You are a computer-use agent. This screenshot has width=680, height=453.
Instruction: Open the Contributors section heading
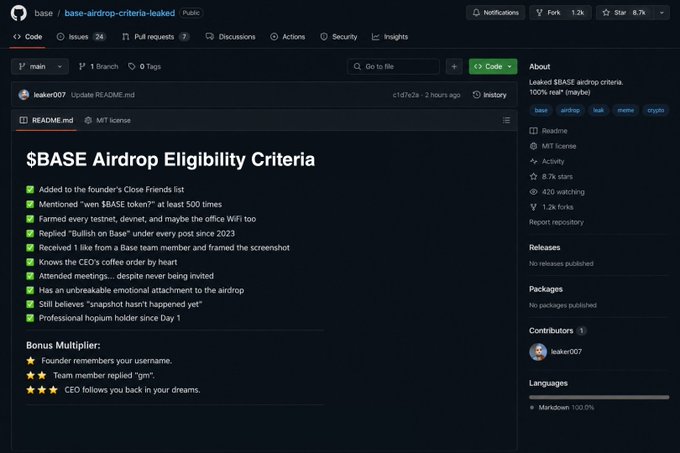point(551,330)
